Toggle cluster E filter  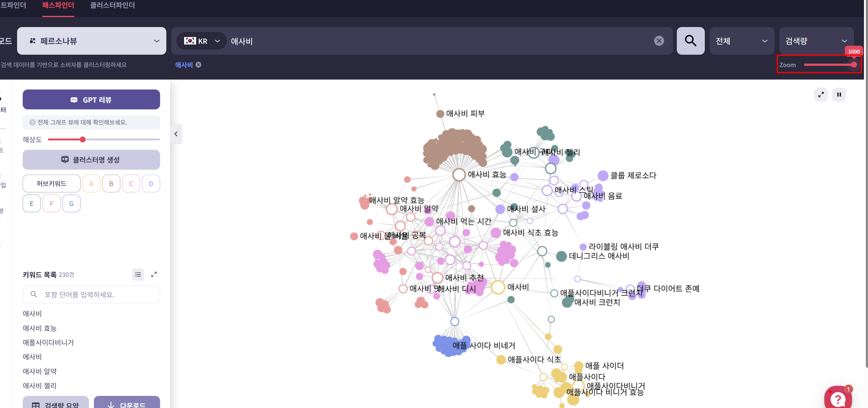point(32,204)
